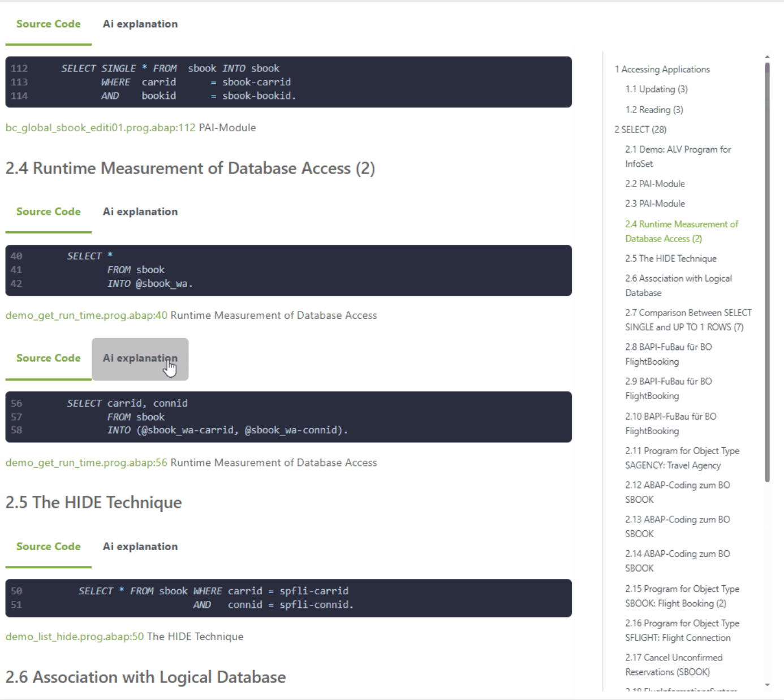The height and width of the screenshot is (700, 784).
Task: Jump to 2 SELECT (28) section
Action: [640, 129]
